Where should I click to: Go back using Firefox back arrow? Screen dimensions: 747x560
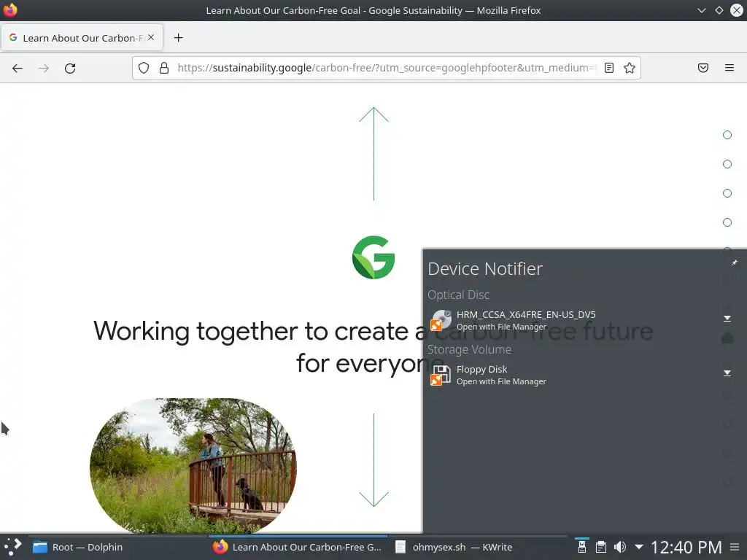pos(18,68)
